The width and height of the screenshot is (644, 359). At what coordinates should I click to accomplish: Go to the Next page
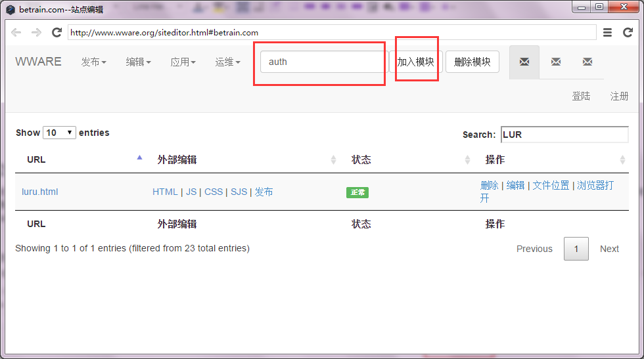coord(610,249)
